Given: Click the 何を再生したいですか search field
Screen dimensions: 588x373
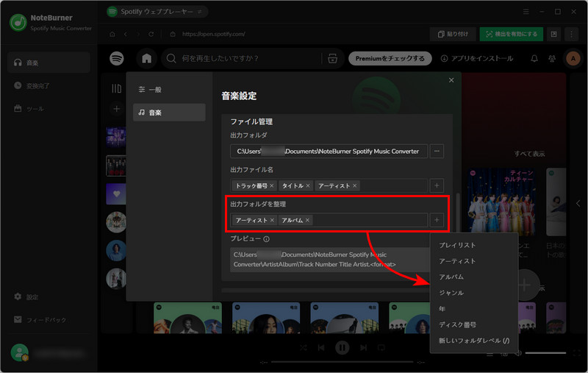Looking at the screenshot, I should click(x=242, y=59).
